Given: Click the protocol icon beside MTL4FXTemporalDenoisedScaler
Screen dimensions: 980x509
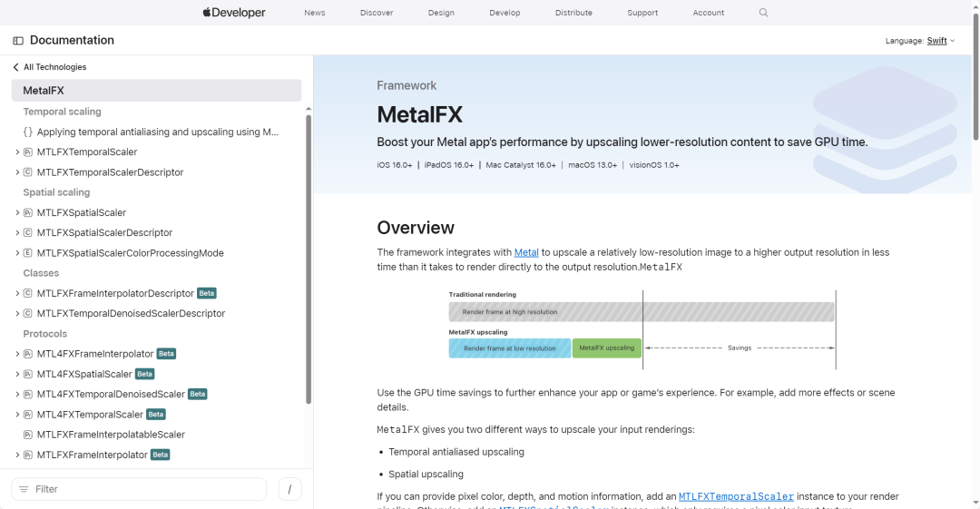Looking at the screenshot, I should pyautogui.click(x=27, y=395).
